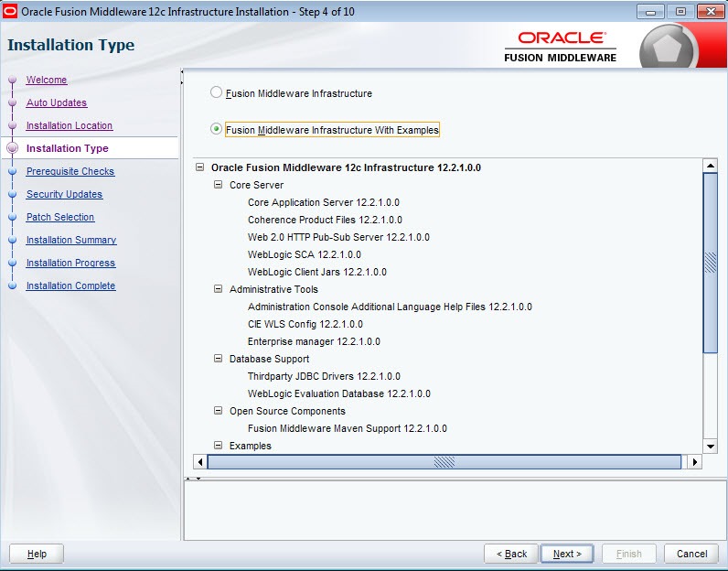Close the installer window
728x571 pixels.
tap(711, 12)
